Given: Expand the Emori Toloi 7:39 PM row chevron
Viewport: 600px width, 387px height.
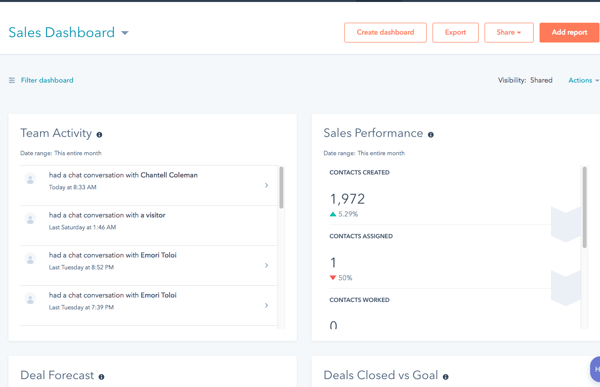Looking at the screenshot, I should 266,305.
